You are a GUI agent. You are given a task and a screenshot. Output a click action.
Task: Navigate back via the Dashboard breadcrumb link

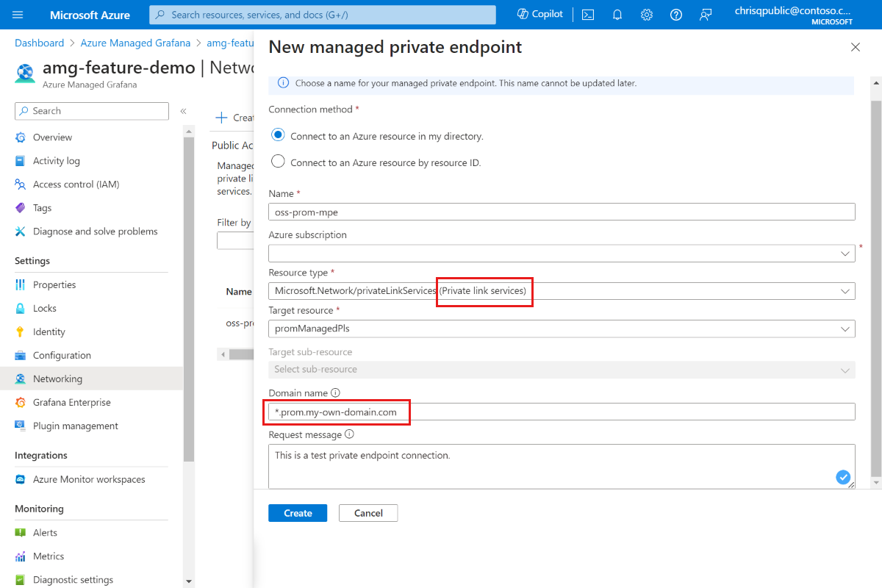(39, 43)
